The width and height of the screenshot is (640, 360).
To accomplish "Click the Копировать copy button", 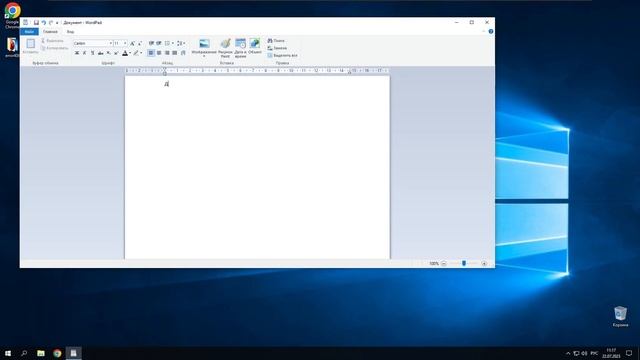I will pyautogui.click(x=54, y=48).
